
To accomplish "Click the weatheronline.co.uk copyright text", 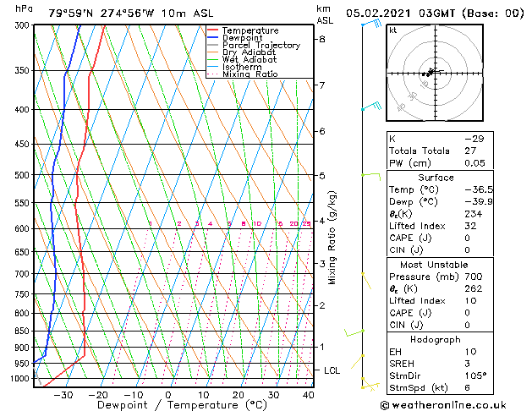I will (x=443, y=405).
